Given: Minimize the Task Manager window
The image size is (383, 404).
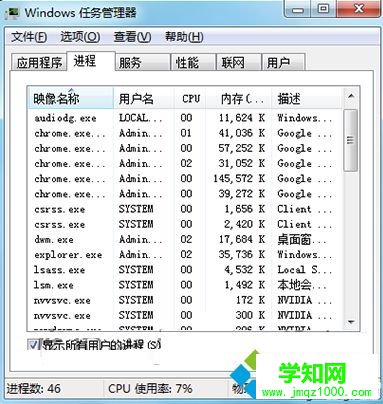Looking at the screenshot, I should click(x=298, y=9).
